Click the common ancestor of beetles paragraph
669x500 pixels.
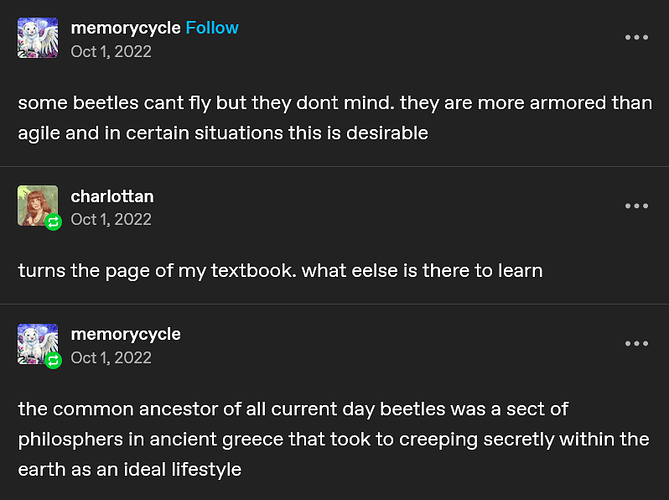334,439
